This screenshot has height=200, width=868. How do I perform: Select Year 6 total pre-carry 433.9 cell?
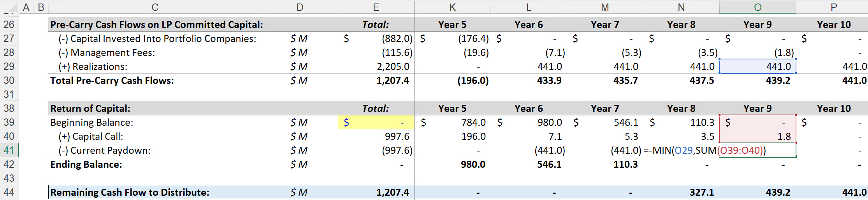tap(529, 80)
